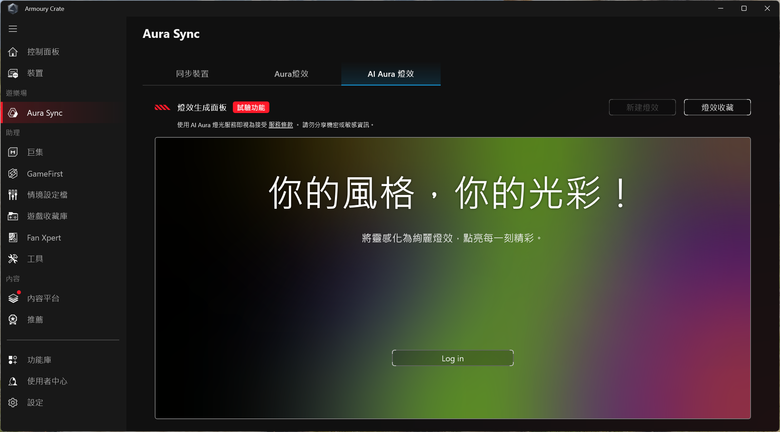The height and width of the screenshot is (432, 780).
Task: Open 情境設定檔 scenario profiles icon
Action: coord(13,195)
